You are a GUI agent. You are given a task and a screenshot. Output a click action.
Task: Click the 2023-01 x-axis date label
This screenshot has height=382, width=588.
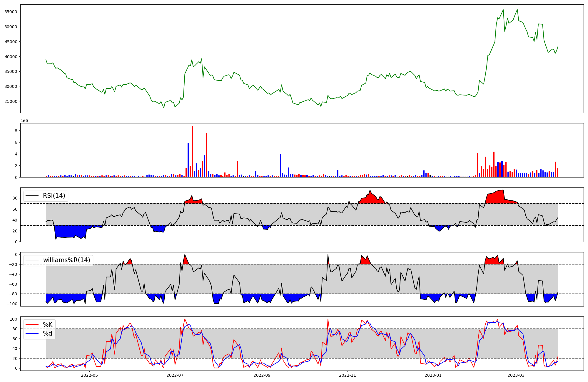point(433,375)
